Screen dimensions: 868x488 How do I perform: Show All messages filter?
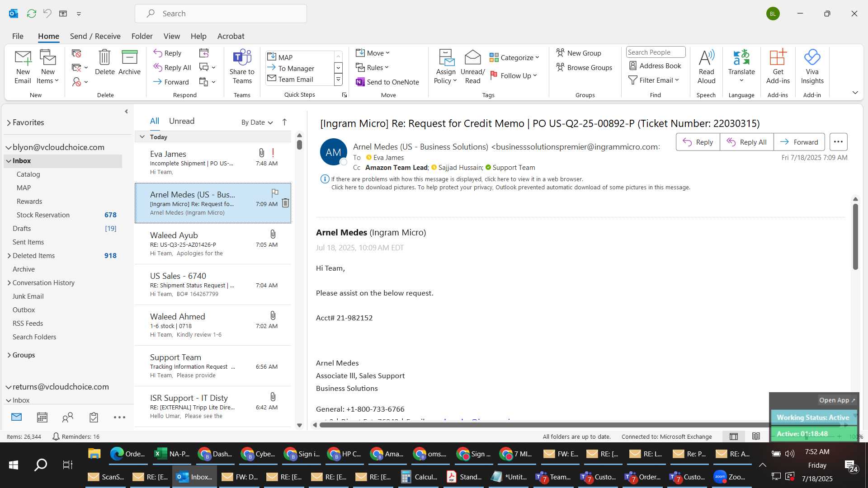coord(155,121)
